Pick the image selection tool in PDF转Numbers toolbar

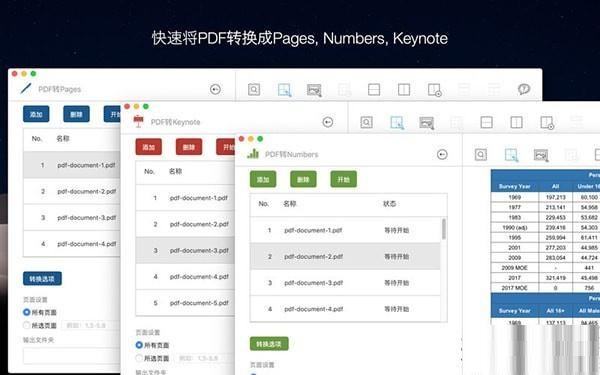[541, 155]
